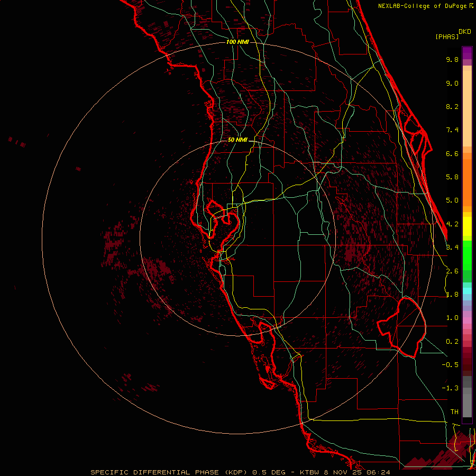Click the [PHAS] units label above the scale
This screenshot has width=476, height=476.
(x=447, y=36)
